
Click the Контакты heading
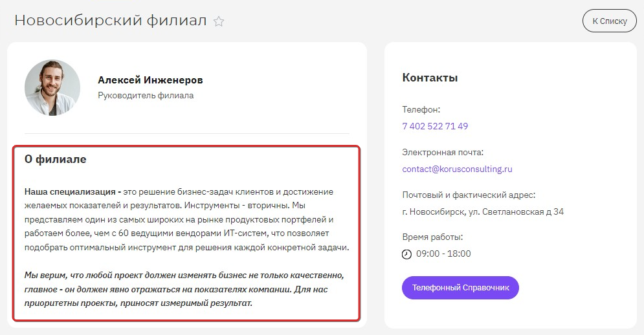pos(430,78)
